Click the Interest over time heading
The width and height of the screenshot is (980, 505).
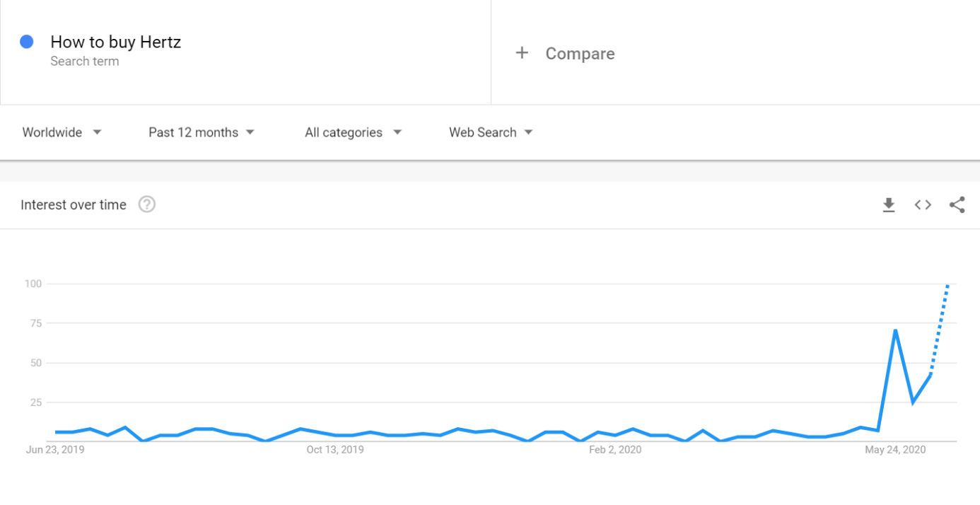[74, 205]
